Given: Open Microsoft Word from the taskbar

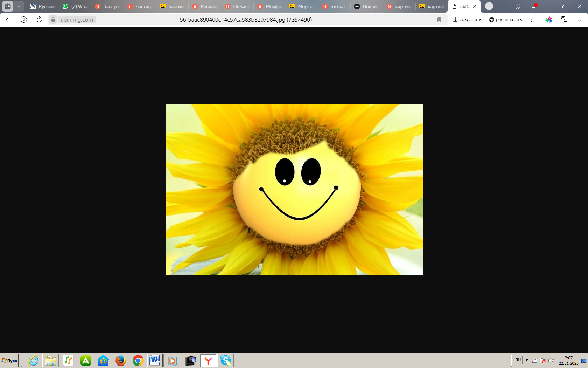Looking at the screenshot, I should click(x=155, y=361).
